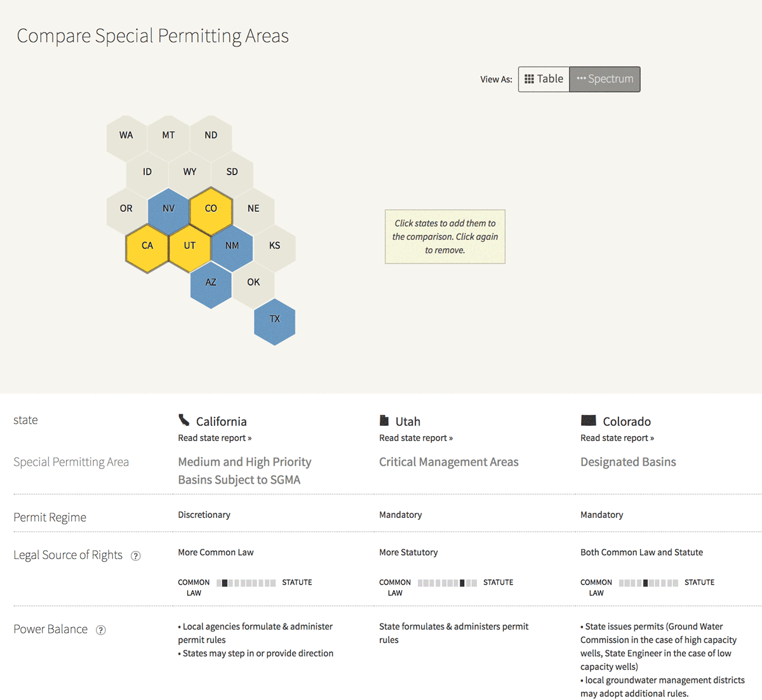Open Colorado's Read state report link
Viewport: 762px width, 700px height.
617,438
